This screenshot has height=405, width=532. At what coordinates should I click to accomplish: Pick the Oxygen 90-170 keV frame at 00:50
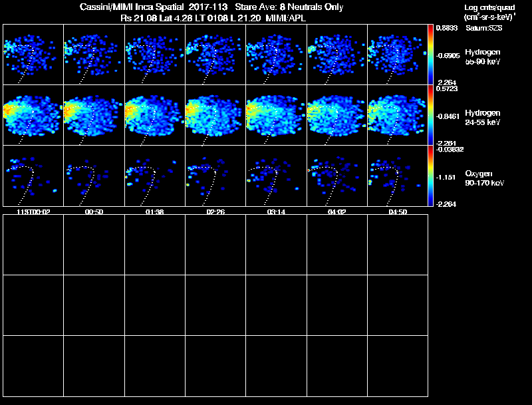tap(94, 176)
